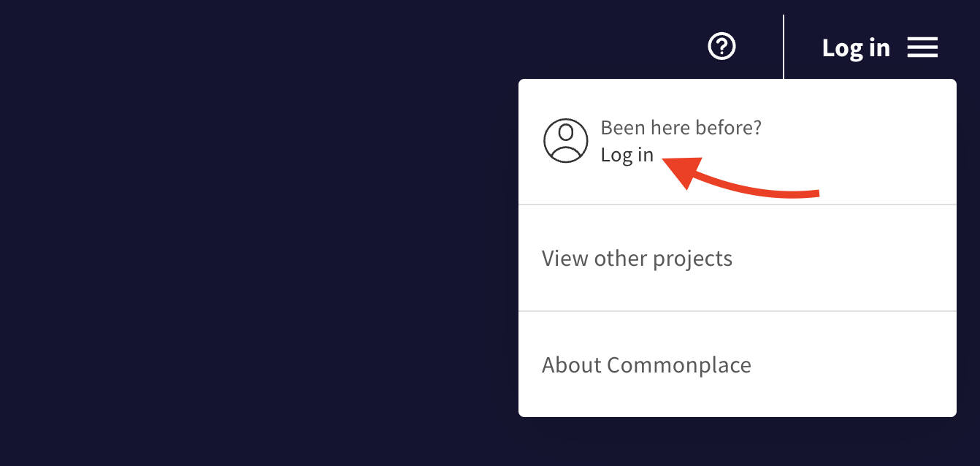The image size is (980, 466).
Task: Collapse the hamburger menu icon
Action: (x=922, y=48)
